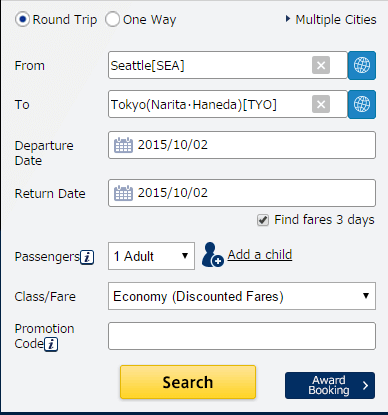This screenshot has width=388, height=415.
Task: Open the Return Date calendar icon
Action: 123,193
